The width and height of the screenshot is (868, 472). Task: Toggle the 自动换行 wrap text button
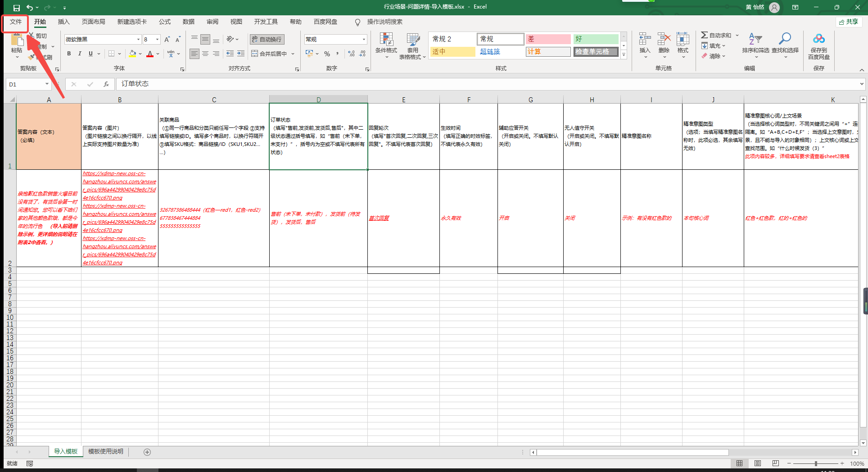(x=267, y=40)
